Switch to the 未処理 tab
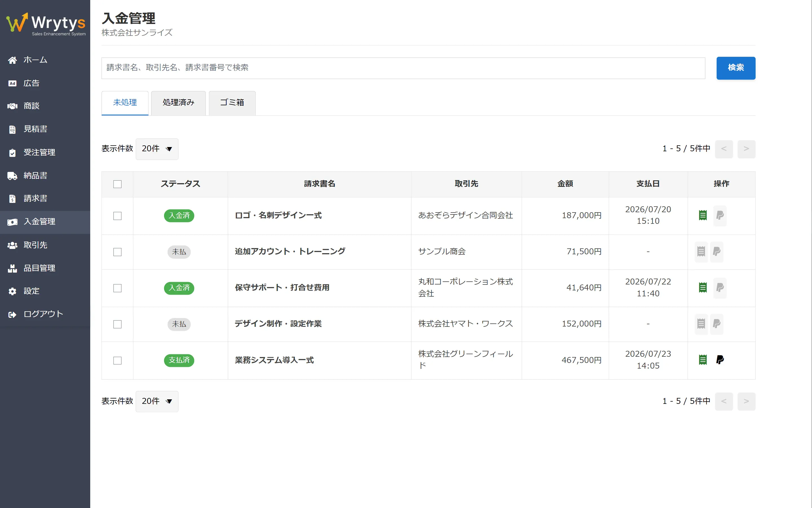812x508 pixels. [125, 103]
